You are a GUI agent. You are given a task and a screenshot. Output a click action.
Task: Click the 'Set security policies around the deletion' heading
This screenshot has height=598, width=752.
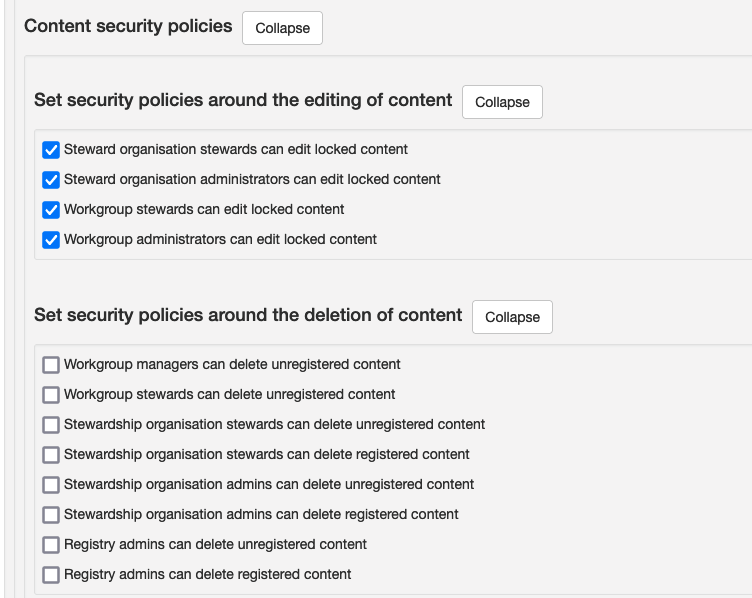[248, 315]
